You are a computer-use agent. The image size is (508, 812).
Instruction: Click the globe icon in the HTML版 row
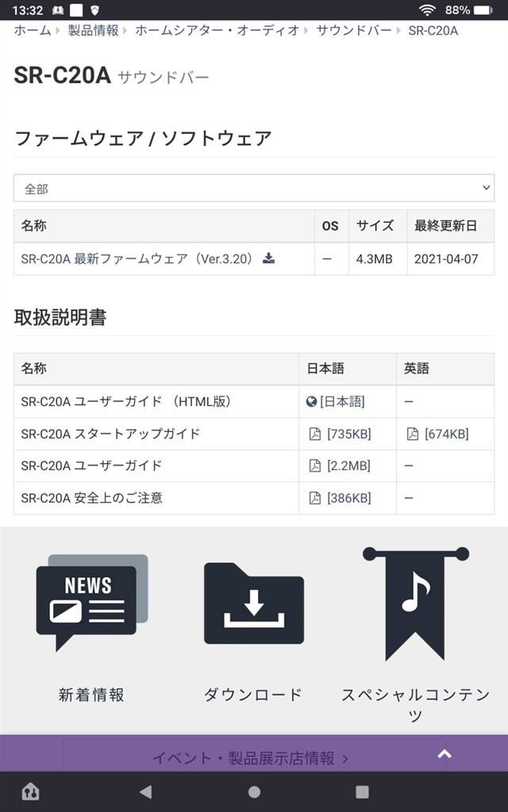pyautogui.click(x=311, y=401)
